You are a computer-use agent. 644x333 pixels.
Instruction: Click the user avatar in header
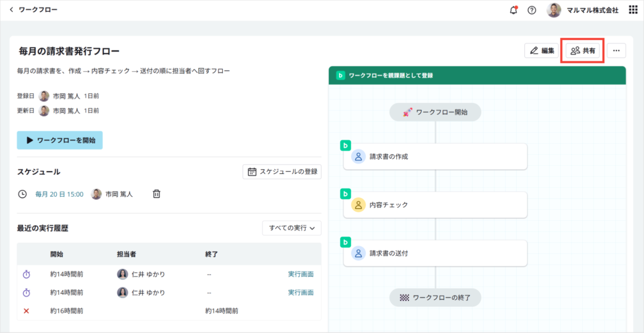[554, 10]
